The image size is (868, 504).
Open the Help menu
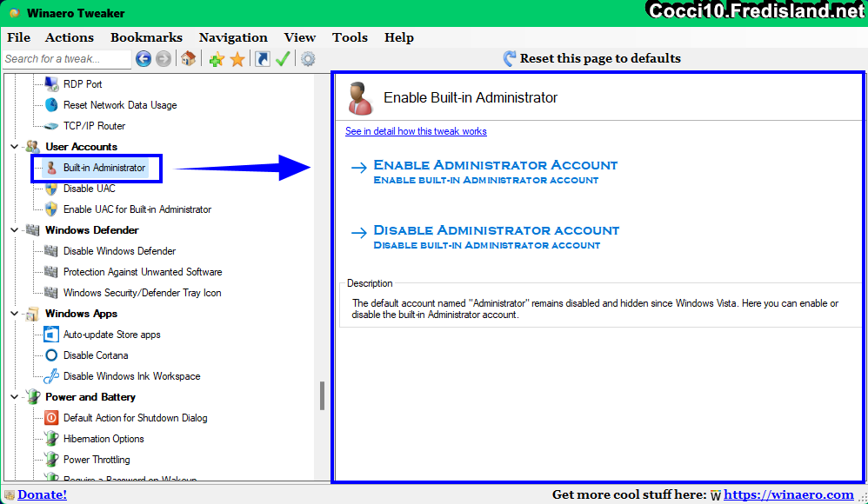[x=399, y=37]
